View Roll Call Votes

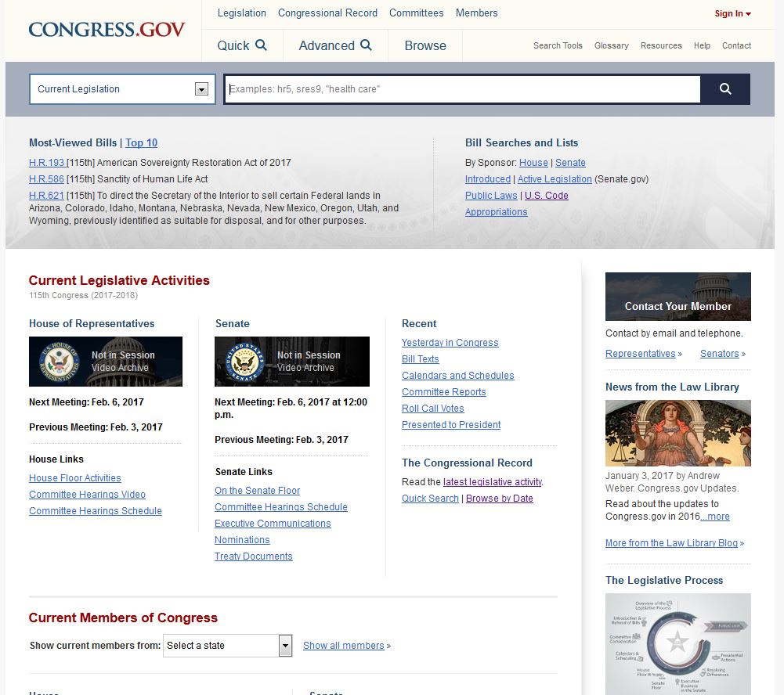pyautogui.click(x=432, y=408)
